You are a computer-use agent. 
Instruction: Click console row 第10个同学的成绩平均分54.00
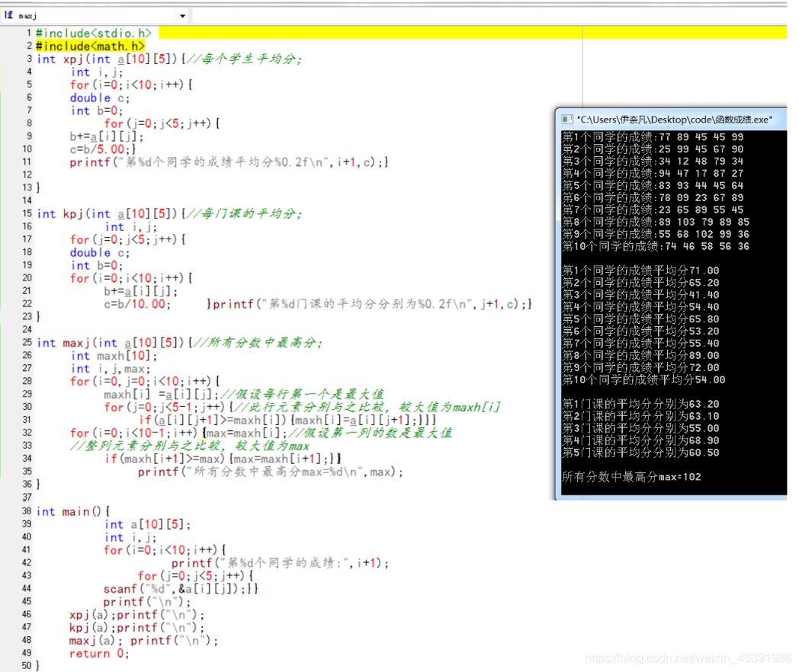click(643, 379)
